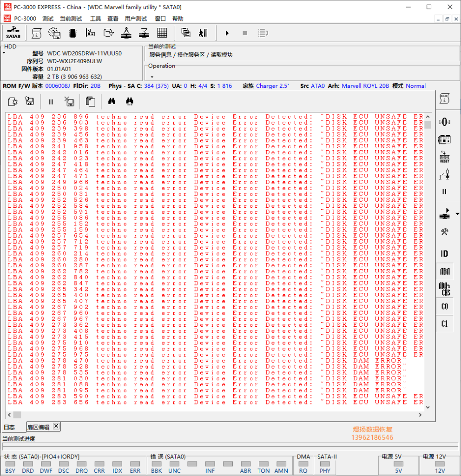This screenshot has height=476, width=461.
Task: Open the 帮助 menu
Action: coord(178,19)
